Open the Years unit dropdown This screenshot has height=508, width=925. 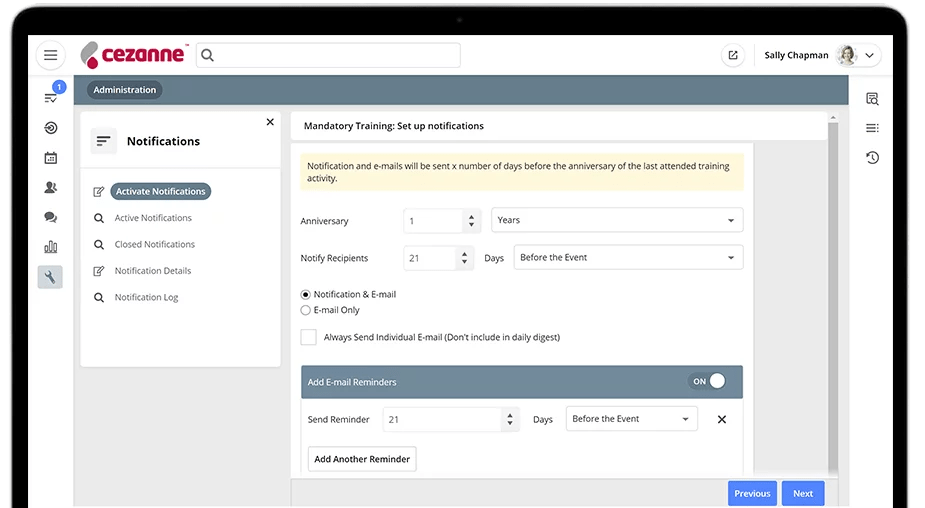click(617, 220)
